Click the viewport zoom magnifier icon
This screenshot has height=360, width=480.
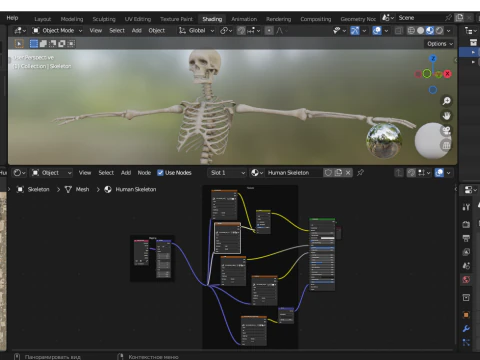coord(446,101)
